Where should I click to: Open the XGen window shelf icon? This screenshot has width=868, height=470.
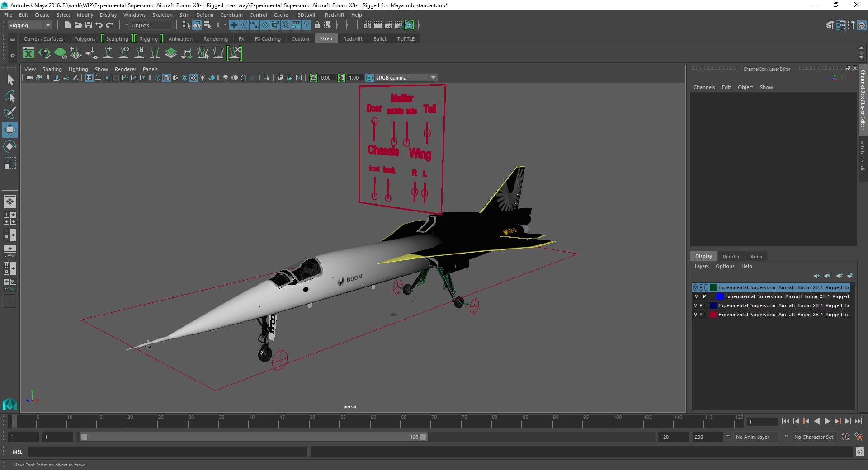tap(28, 53)
